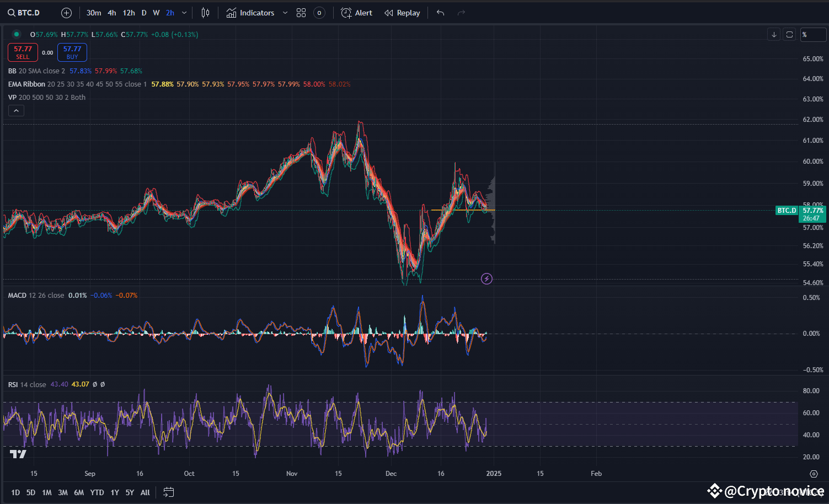The width and height of the screenshot is (829, 504).
Task: Open the indicator templates grid icon
Action: [x=301, y=13]
